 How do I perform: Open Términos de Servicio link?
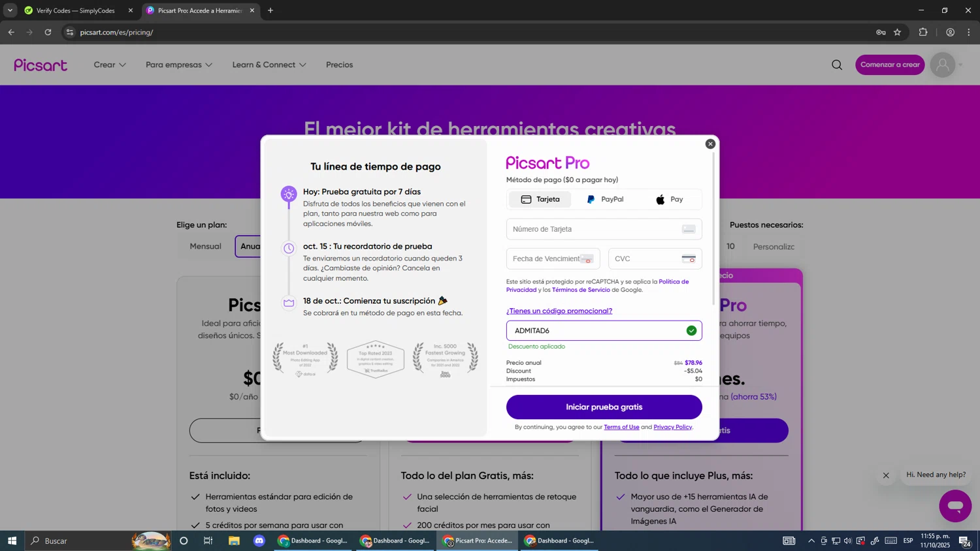[581, 290]
